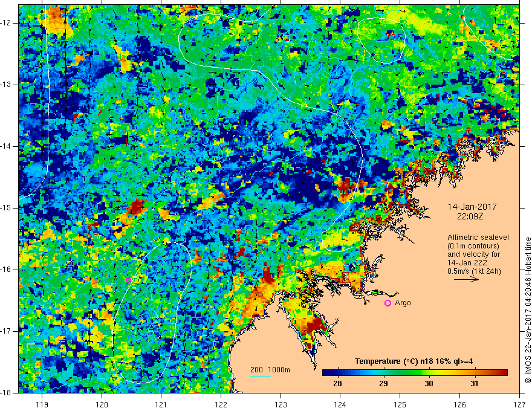Click latitude axis label -17
The width and height of the screenshot is (532, 411).
pos(6,331)
